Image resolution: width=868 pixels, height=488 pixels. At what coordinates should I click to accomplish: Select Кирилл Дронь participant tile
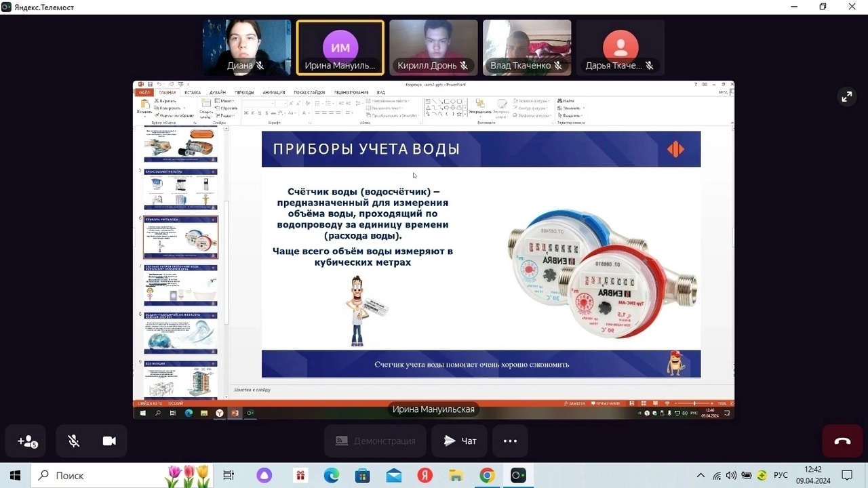[433, 47]
